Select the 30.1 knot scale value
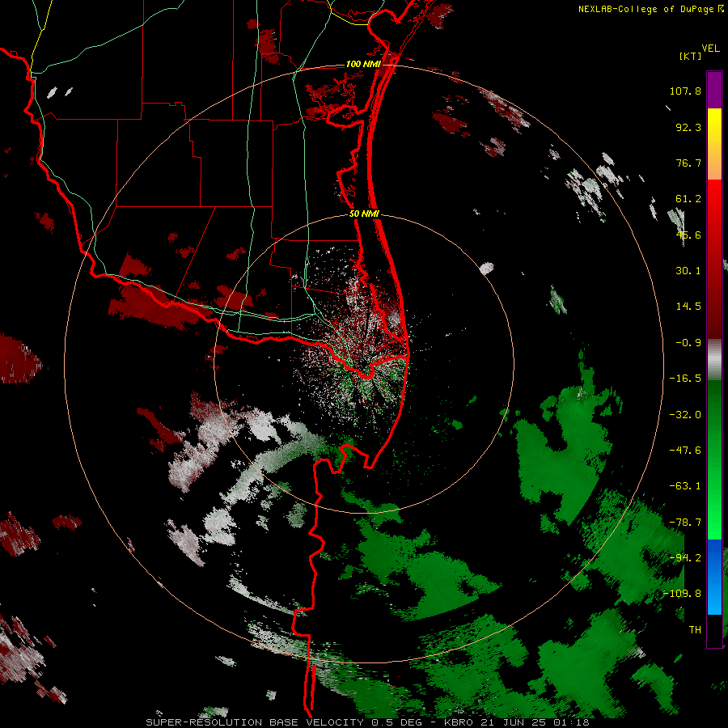 [x=688, y=271]
